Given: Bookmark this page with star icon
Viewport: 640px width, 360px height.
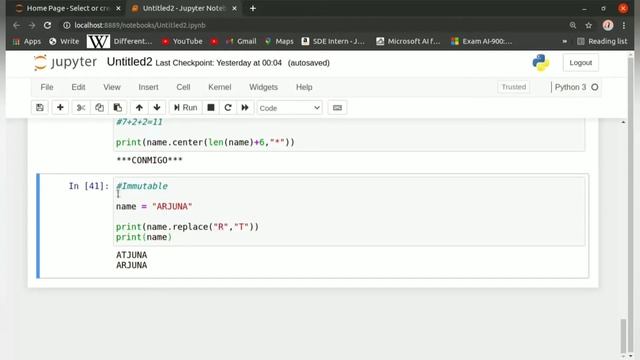Looking at the screenshot, I should (x=589, y=25).
